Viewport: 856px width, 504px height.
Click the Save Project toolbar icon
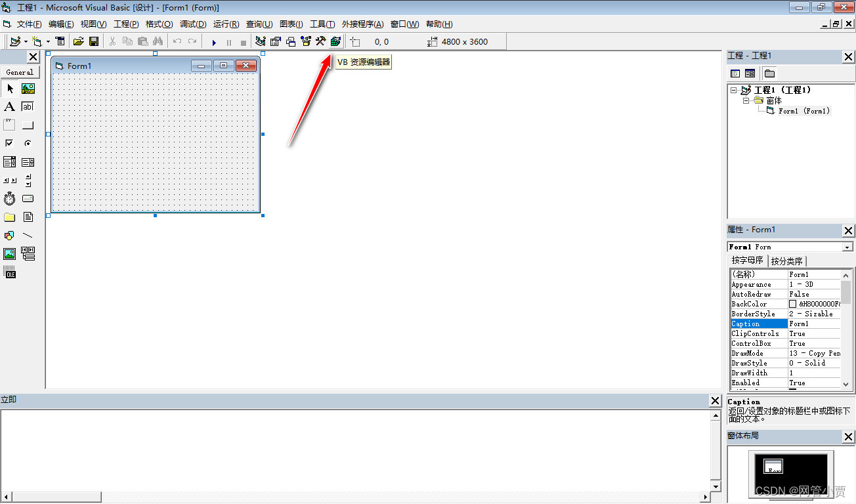pyautogui.click(x=94, y=41)
